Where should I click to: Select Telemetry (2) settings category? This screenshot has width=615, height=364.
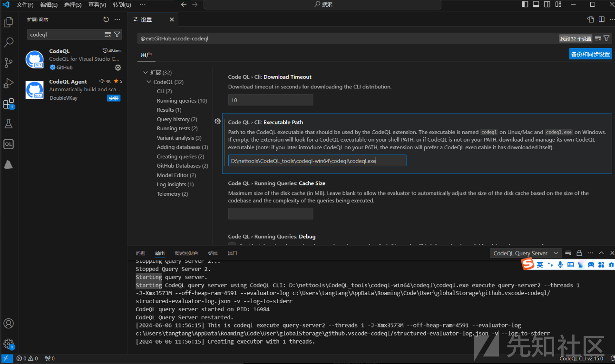click(172, 194)
